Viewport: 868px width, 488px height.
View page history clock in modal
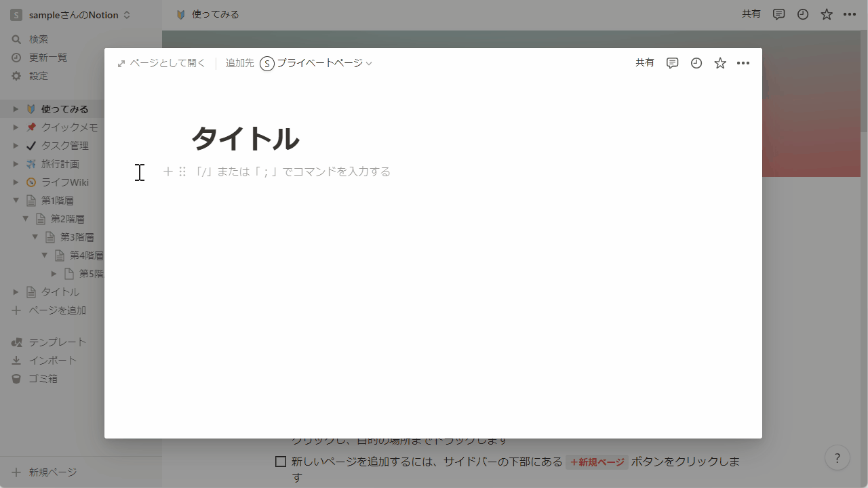[x=696, y=63]
